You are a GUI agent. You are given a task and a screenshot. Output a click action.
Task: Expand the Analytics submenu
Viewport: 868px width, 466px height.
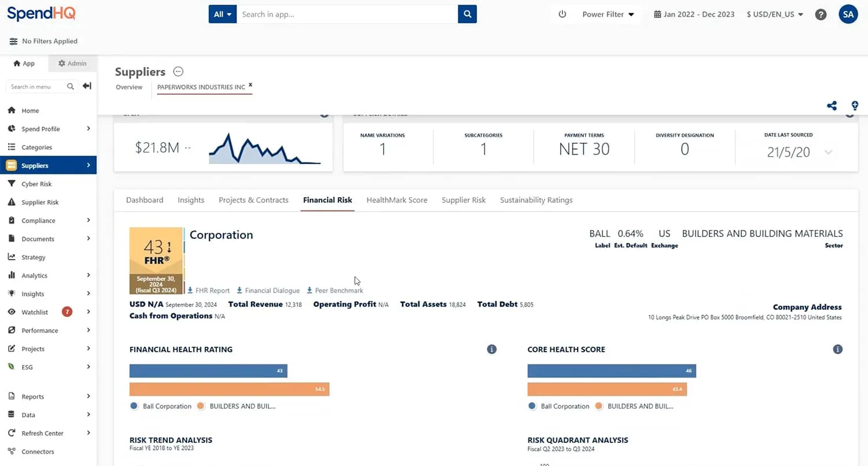click(89, 276)
